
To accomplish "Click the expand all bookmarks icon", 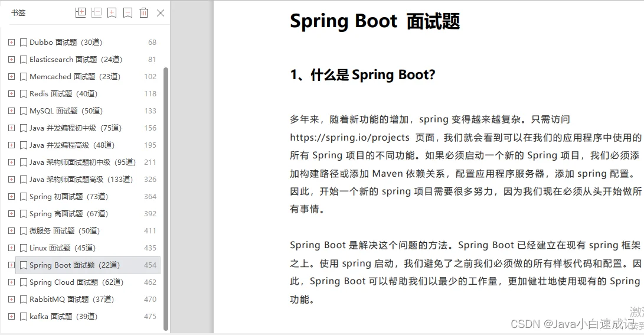I will click(80, 13).
